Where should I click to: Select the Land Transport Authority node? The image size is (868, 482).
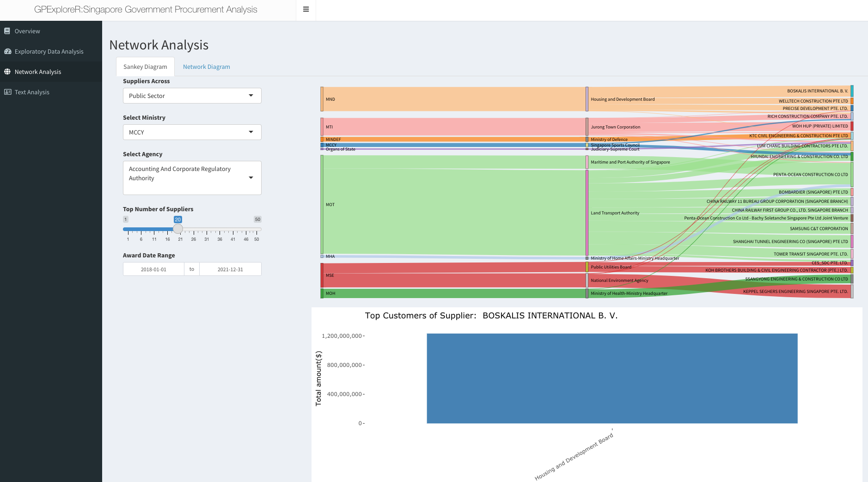click(587, 213)
